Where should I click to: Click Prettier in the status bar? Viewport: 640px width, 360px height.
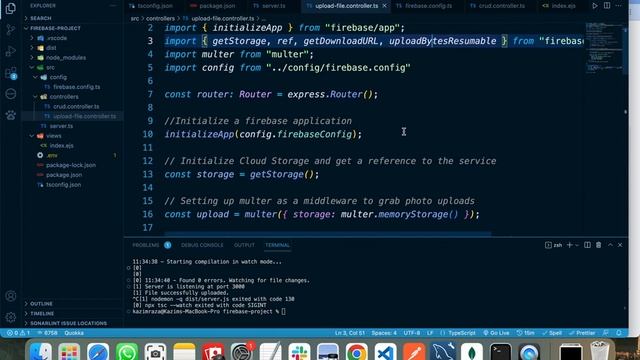pos(582,333)
